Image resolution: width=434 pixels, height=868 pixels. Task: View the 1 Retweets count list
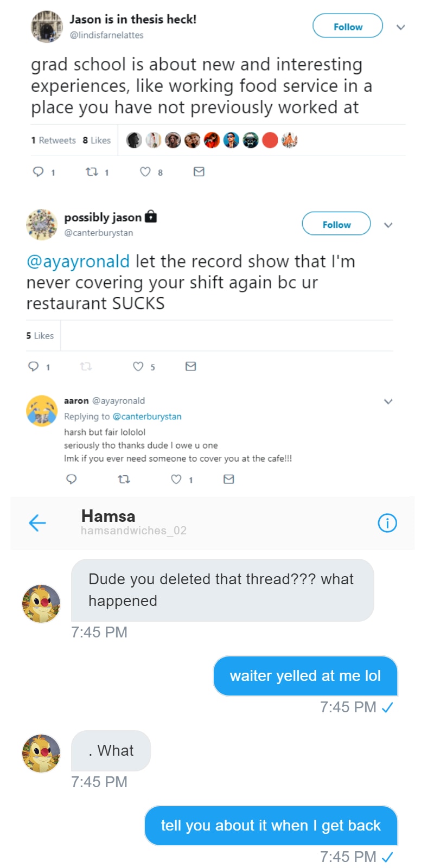click(53, 141)
